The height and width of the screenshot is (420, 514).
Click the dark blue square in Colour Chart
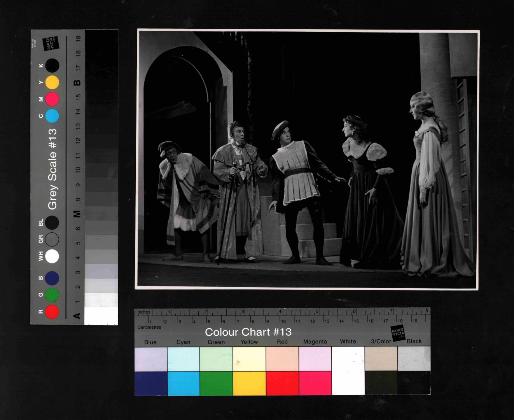tap(151, 383)
